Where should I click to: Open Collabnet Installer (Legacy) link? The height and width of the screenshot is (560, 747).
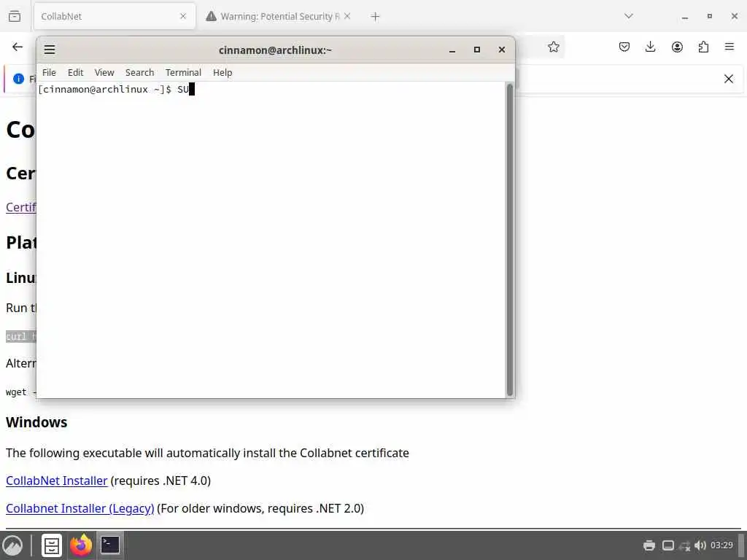pyautogui.click(x=80, y=508)
